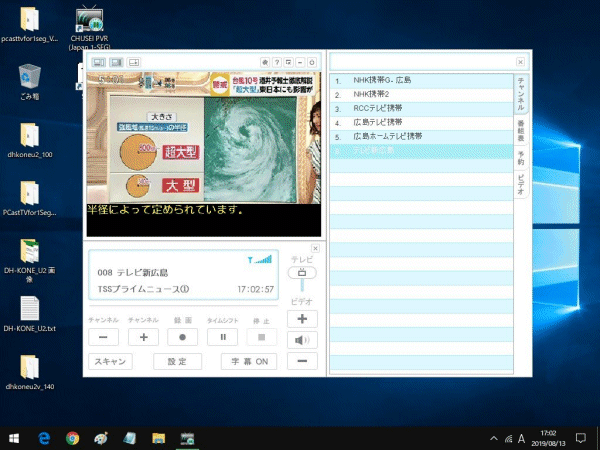Open the チャンネル side tab
The height and width of the screenshot is (450, 600).
coord(521,94)
